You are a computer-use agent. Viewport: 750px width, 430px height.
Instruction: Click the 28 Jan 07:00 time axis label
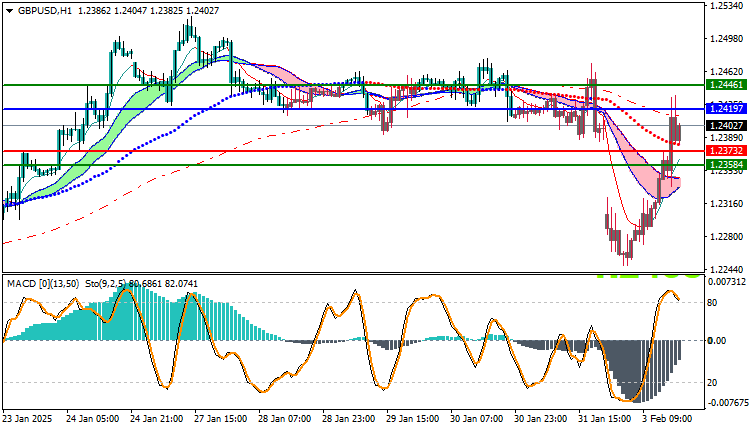tap(285, 419)
